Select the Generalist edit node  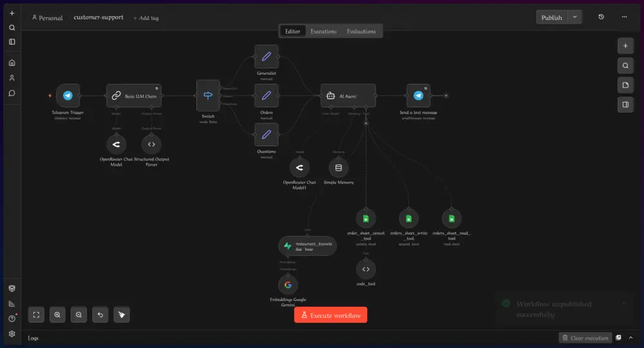(266, 57)
